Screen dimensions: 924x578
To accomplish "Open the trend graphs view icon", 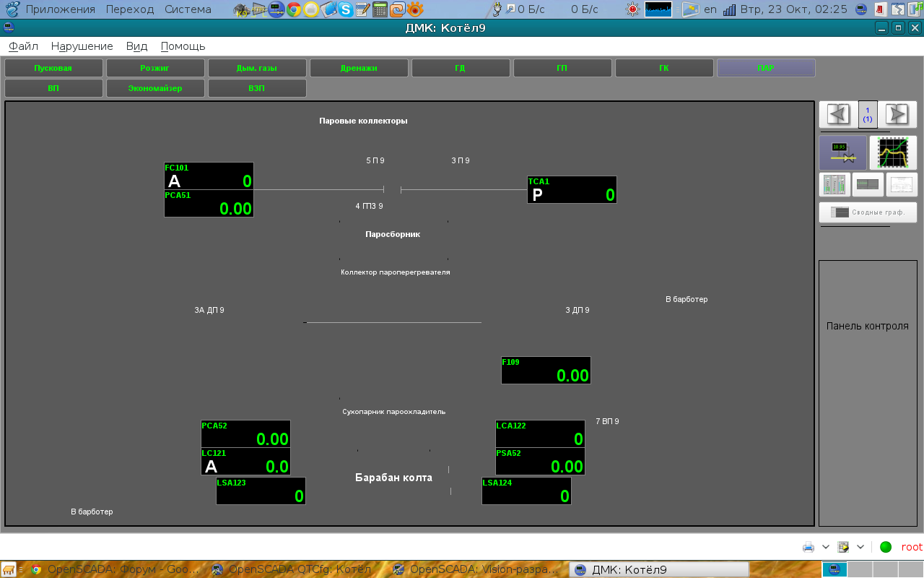I will click(x=893, y=152).
